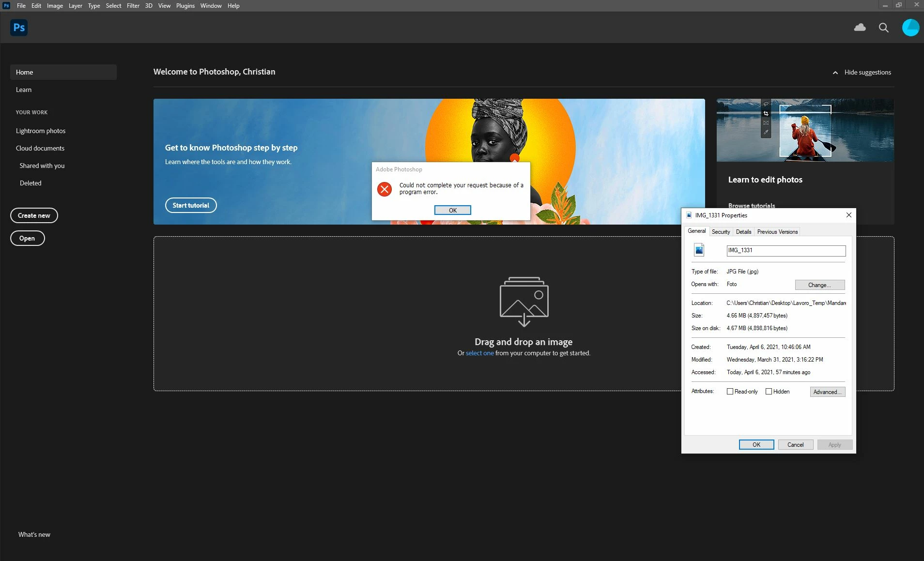Viewport: 924px width, 561px height.
Task: Click Change... next to Opens with
Action: click(819, 285)
